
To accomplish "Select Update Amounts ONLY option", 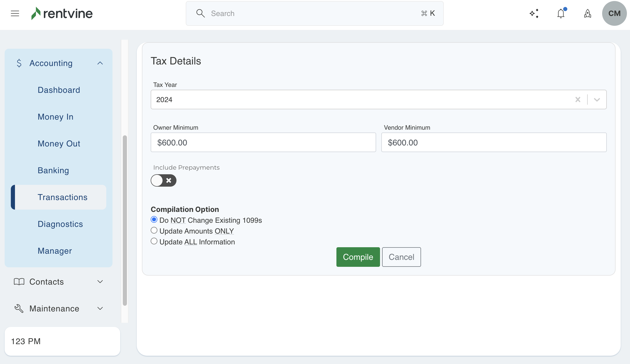I will tap(154, 230).
